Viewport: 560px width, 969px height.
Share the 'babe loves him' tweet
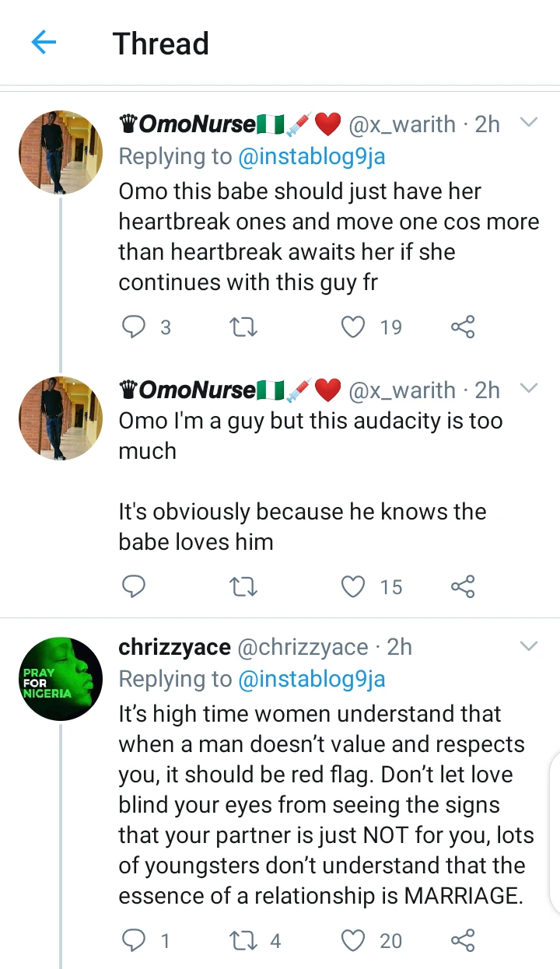point(463,586)
